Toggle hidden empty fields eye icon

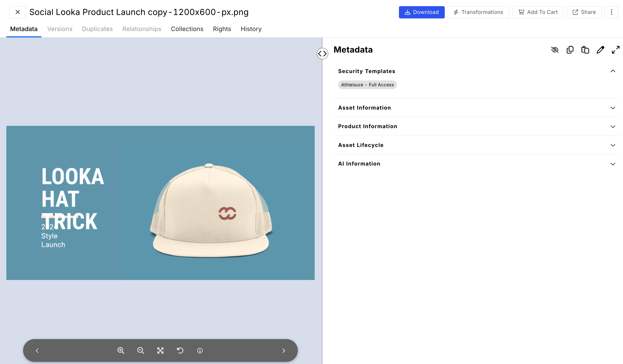555,50
